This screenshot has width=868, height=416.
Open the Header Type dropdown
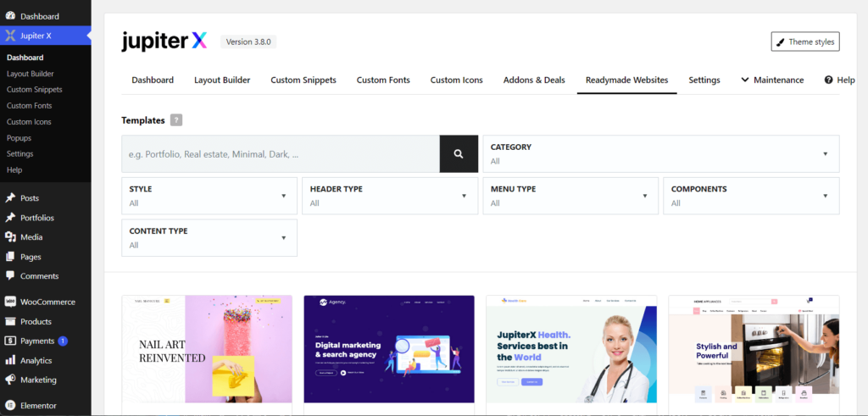tap(390, 196)
